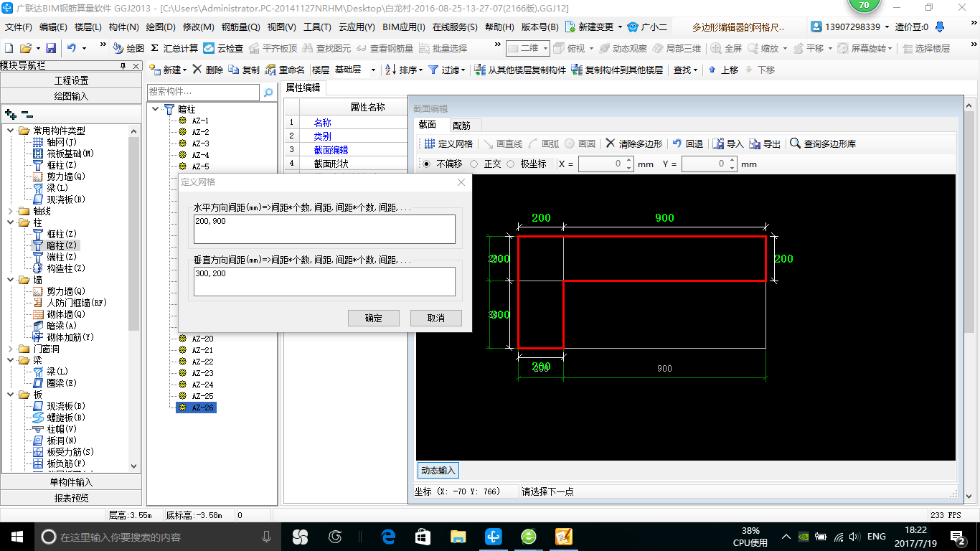Viewport: 980px width, 551px height.
Task: Run 云检查 cloud check
Action: [x=223, y=48]
